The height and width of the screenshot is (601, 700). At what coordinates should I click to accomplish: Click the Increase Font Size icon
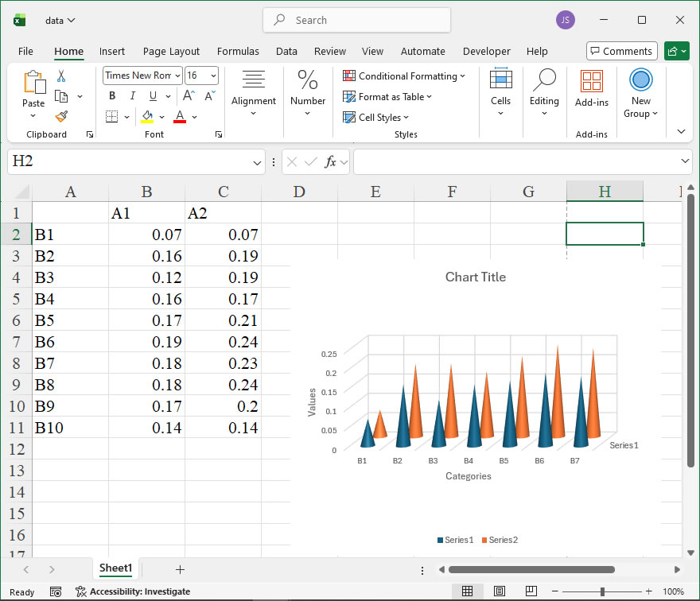point(189,96)
